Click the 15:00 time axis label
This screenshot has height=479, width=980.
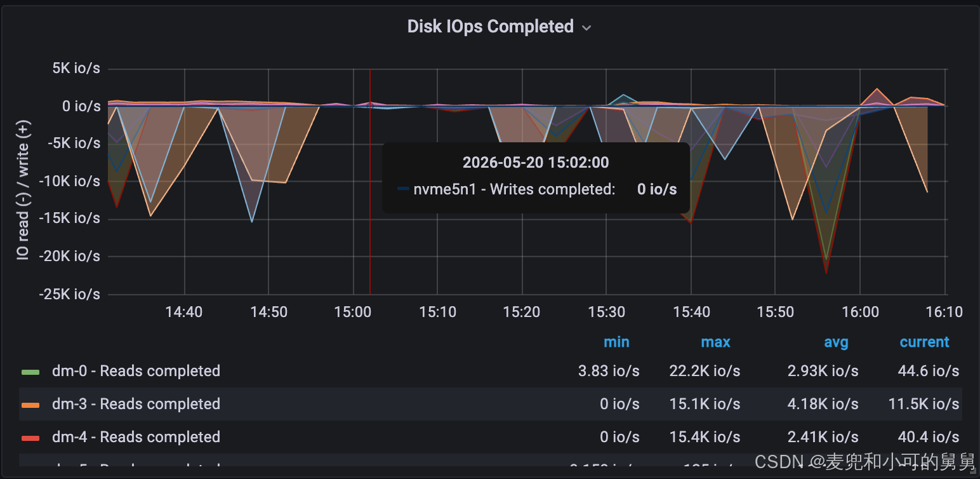[x=353, y=312]
